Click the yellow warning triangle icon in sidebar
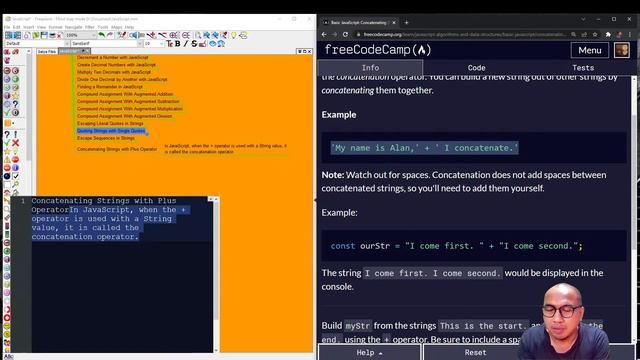Image resolution: width=640 pixels, height=360 pixels. tap(7, 160)
